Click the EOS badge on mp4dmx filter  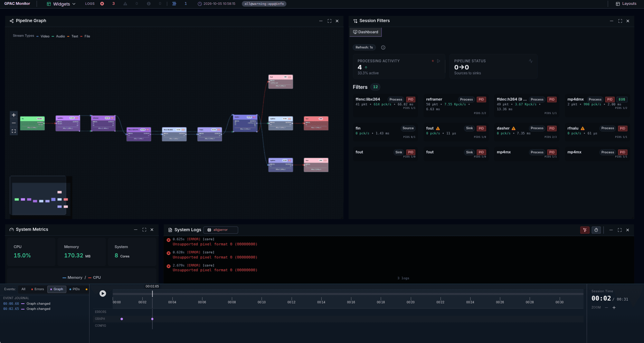622,99
